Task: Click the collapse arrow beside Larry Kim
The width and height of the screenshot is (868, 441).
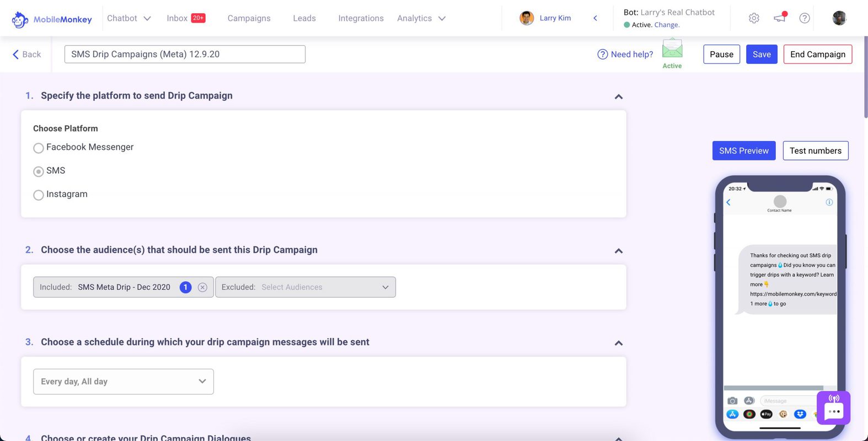Action: (x=595, y=18)
